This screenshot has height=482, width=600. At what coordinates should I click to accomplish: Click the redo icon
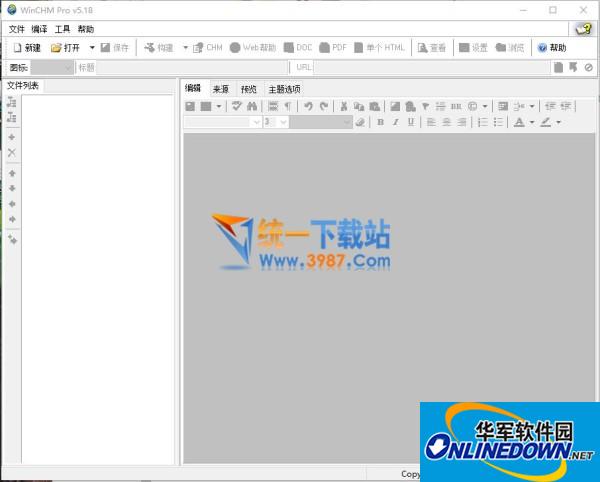(324, 106)
